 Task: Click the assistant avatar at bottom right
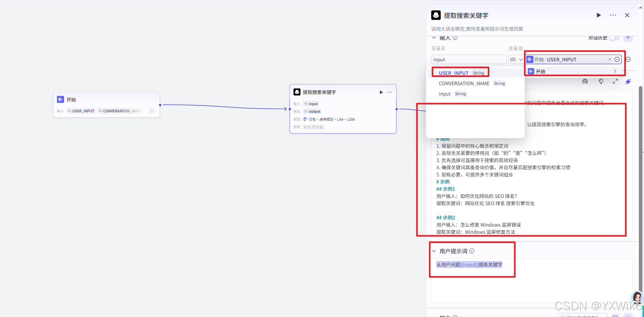[x=637, y=298]
